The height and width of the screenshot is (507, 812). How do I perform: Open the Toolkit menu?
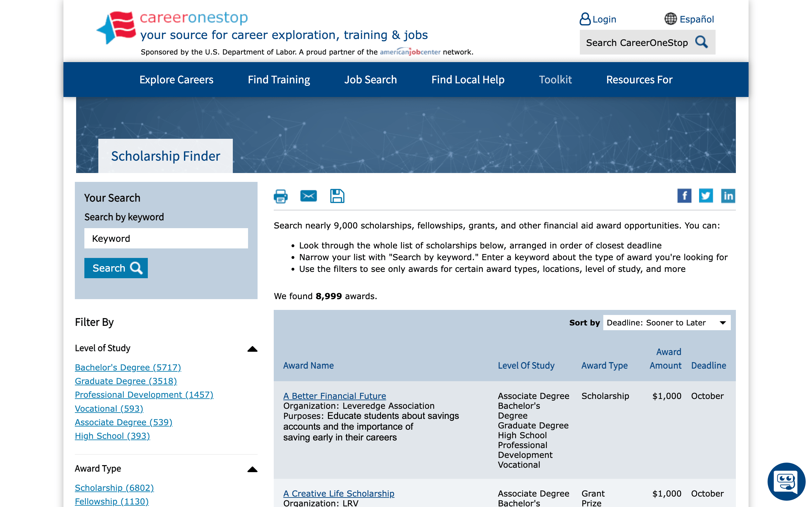tap(555, 80)
